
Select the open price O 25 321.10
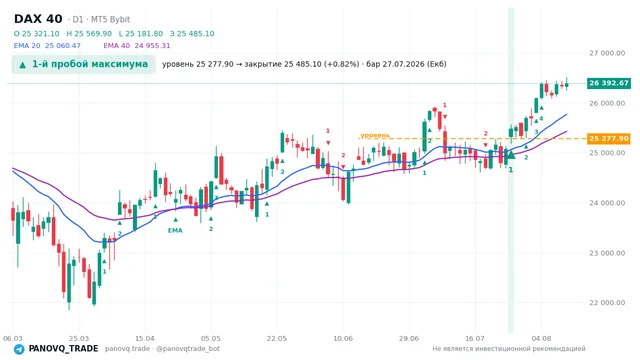37,33
